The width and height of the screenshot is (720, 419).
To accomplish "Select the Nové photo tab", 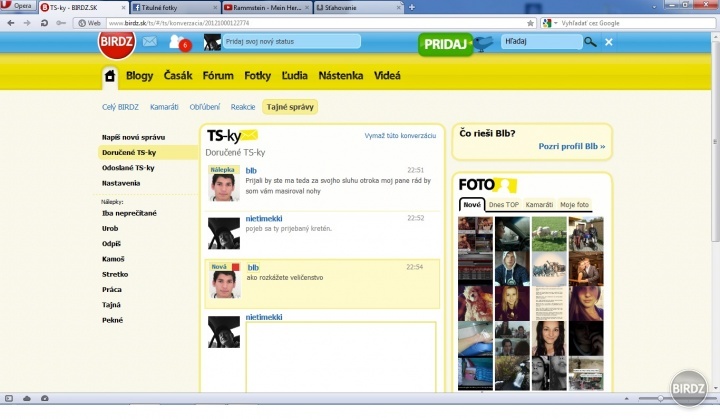I will point(472,205).
